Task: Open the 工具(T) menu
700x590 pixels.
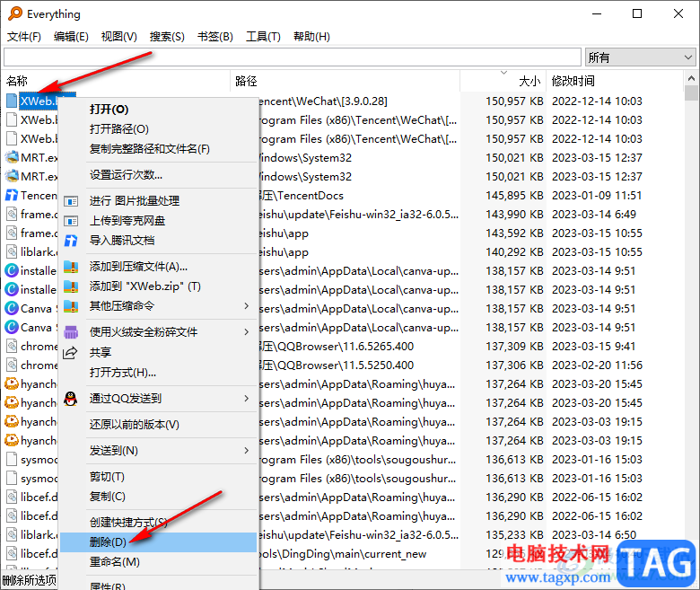Action: pos(263,37)
